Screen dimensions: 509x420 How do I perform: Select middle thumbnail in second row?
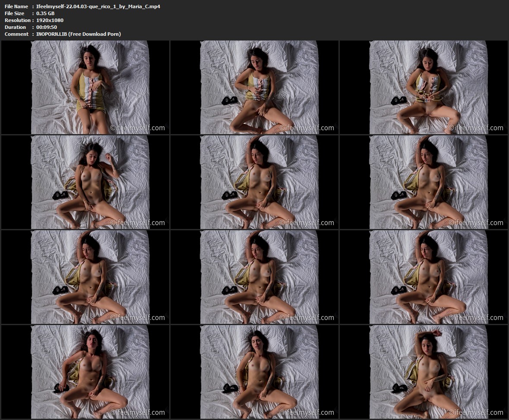(254, 182)
